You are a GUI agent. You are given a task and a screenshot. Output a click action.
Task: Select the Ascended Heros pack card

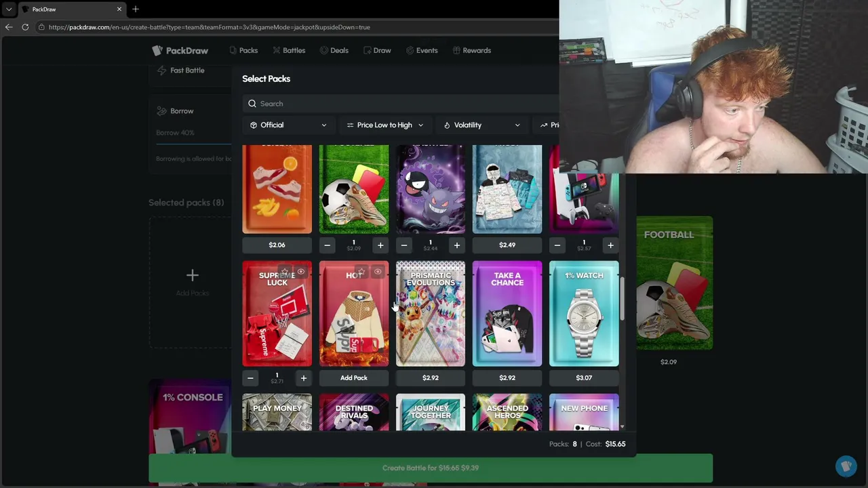click(x=507, y=412)
